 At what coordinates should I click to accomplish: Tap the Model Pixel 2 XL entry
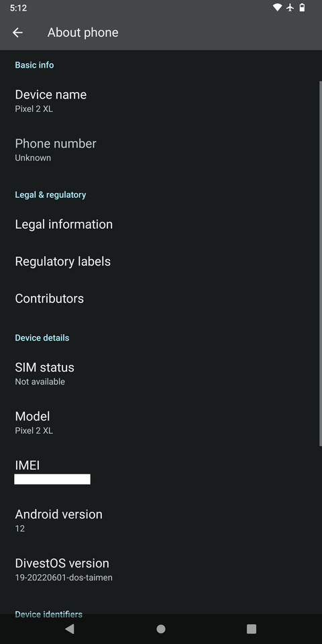coord(160,423)
